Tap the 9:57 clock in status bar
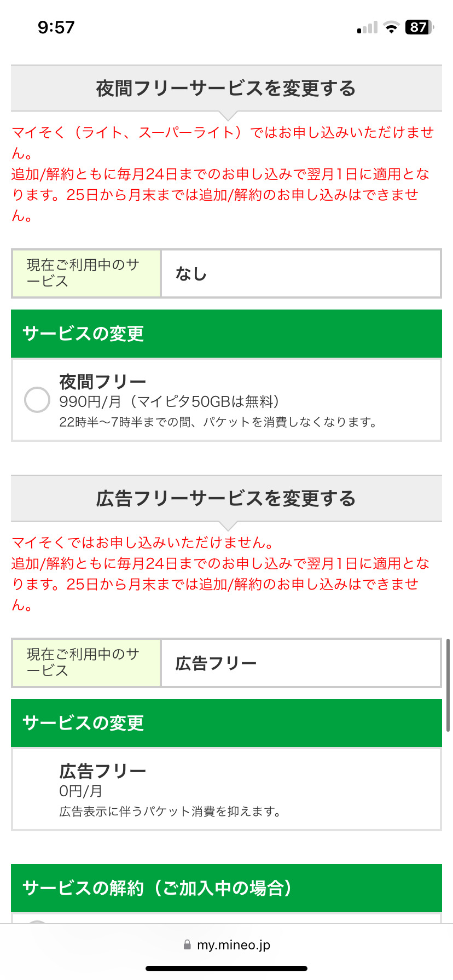The image size is (453, 980). (x=56, y=27)
